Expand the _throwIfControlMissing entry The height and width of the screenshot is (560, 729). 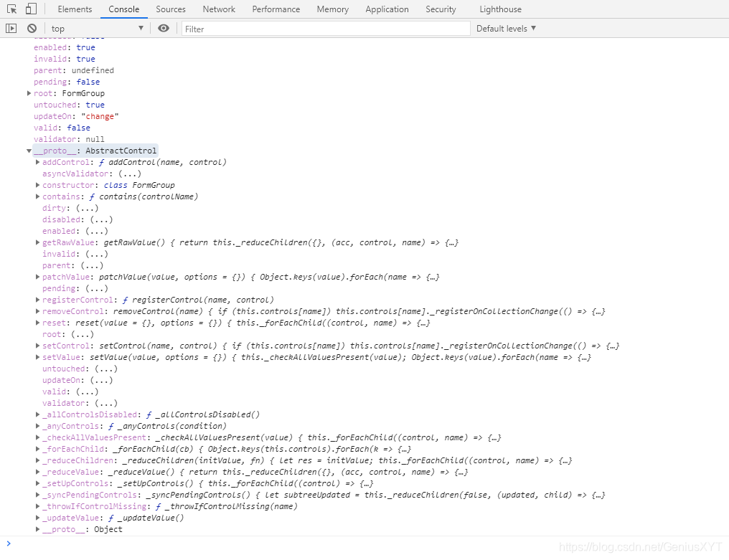pyautogui.click(x=37, y=506)
